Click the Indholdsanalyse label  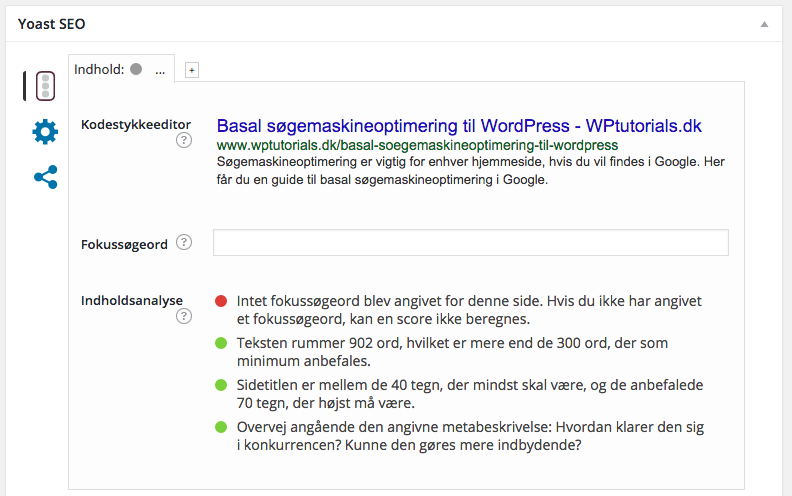pos(132,301)
